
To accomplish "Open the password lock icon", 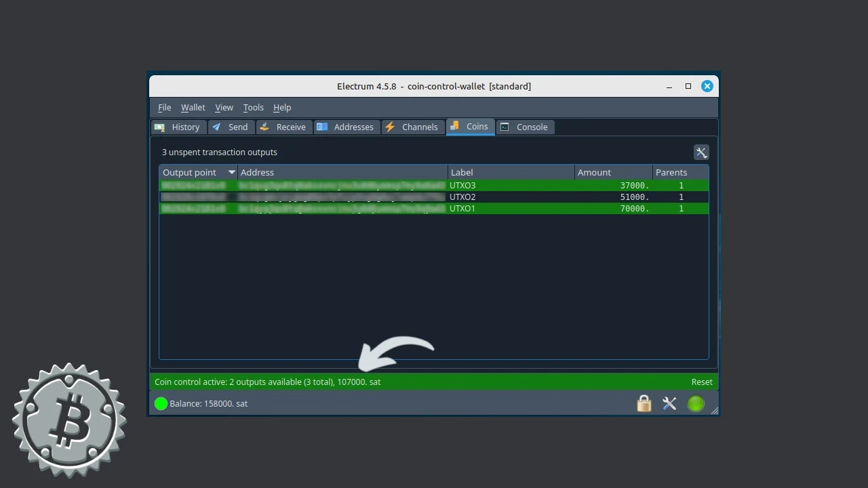I will click(x=644, y=403).
